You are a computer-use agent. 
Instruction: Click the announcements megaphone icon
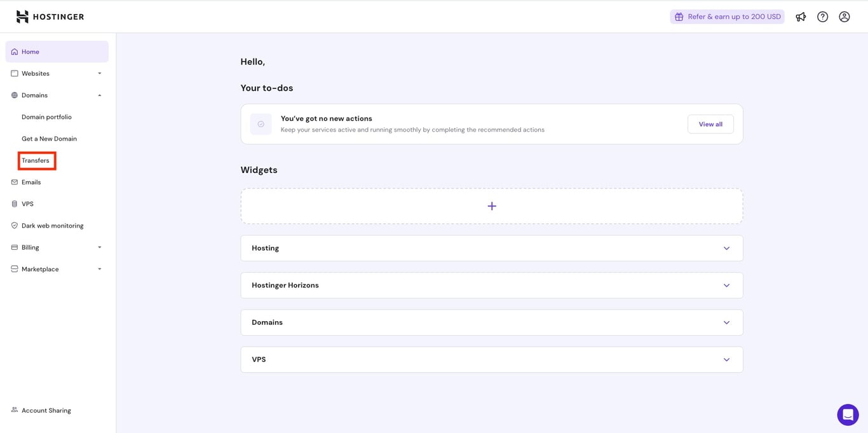pyautogui.click(x=801, y=17)
